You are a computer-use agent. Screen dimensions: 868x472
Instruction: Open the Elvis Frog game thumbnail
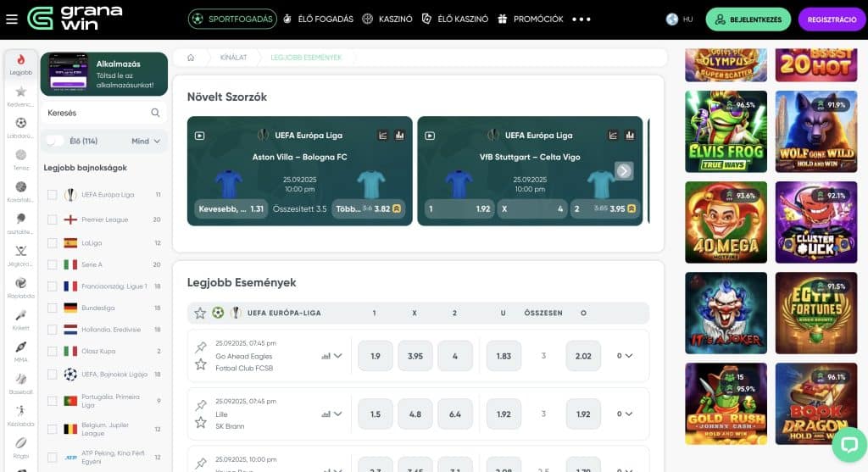click(x=726, y=131)
